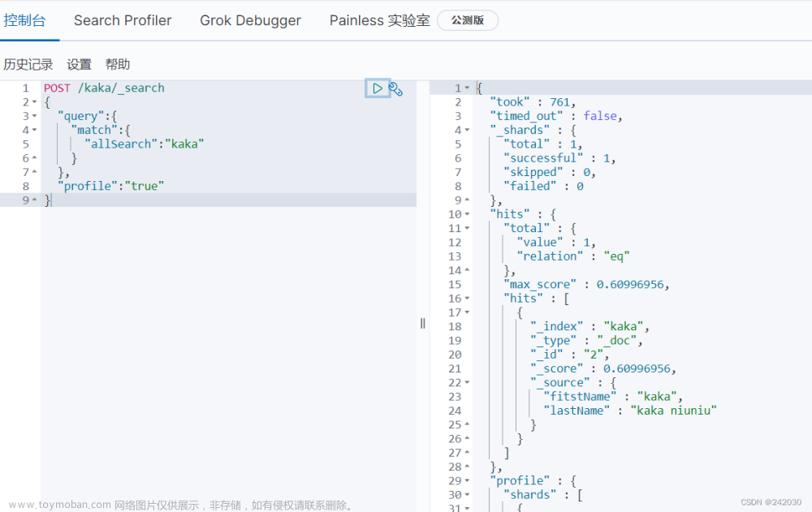Click the "relation" : "eq" line
This screenshot has width=812, height=512.
(x=573, y=256)
